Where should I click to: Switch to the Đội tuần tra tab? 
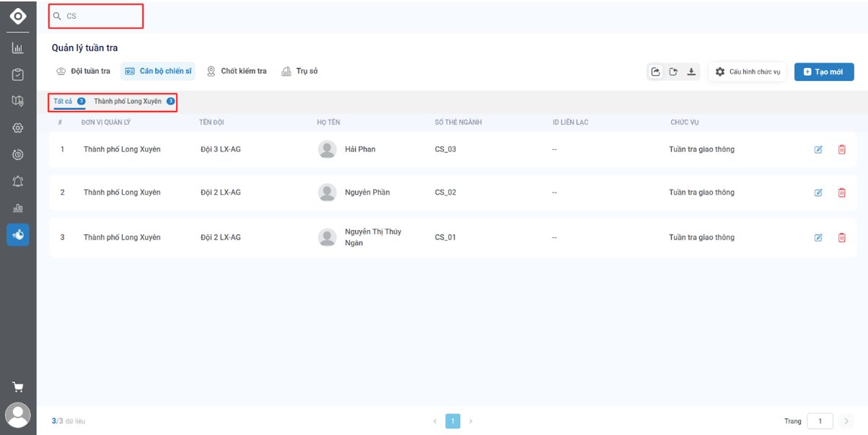[84, 71]
